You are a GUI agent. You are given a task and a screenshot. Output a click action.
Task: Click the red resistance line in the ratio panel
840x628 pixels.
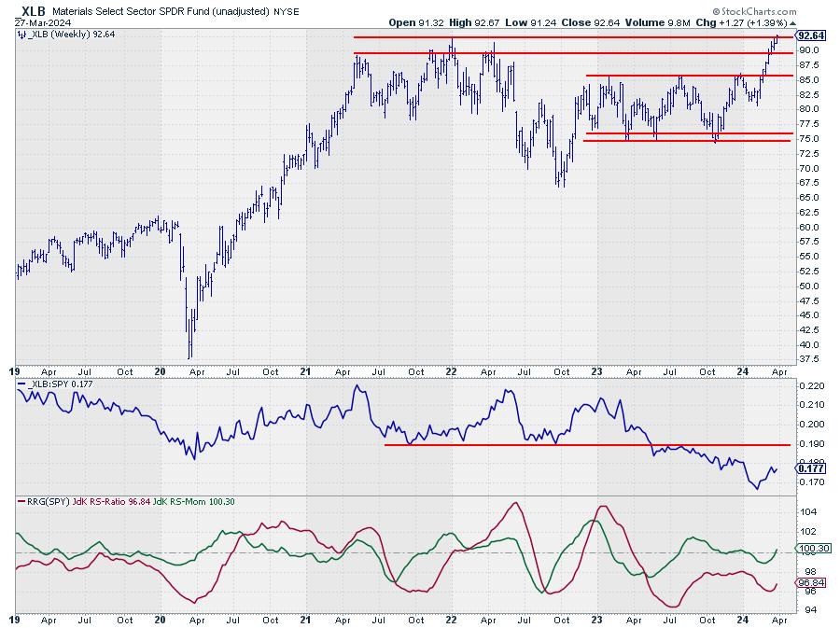pyautogui.click(x=588, y=445)
